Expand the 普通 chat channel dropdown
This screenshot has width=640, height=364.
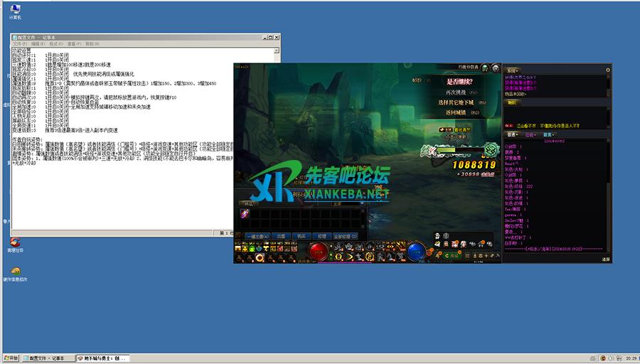tap(513, 134)
